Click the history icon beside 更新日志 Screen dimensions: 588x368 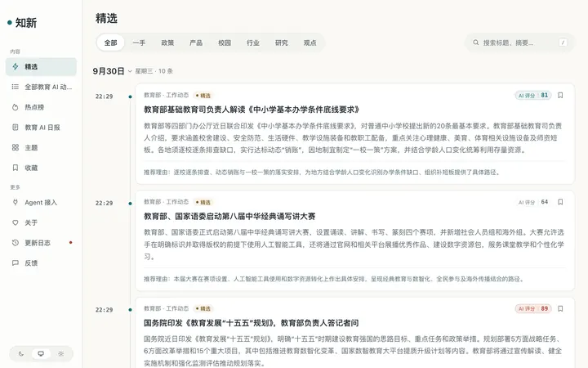16,243
